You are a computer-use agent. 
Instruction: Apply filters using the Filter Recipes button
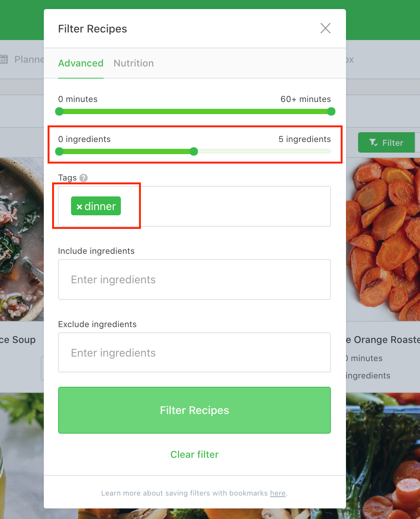pyautogui.click(x=194, y=410)
